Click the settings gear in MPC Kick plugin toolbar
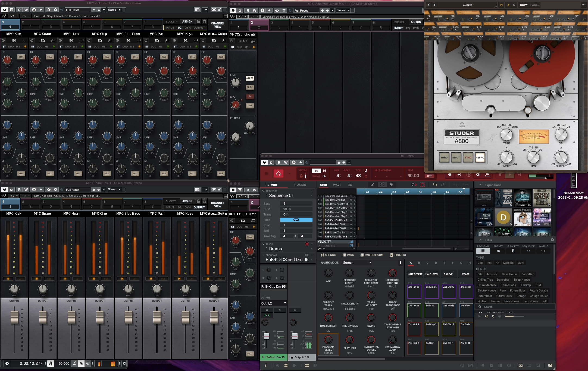Screen dimensions: 588x371 56,10
